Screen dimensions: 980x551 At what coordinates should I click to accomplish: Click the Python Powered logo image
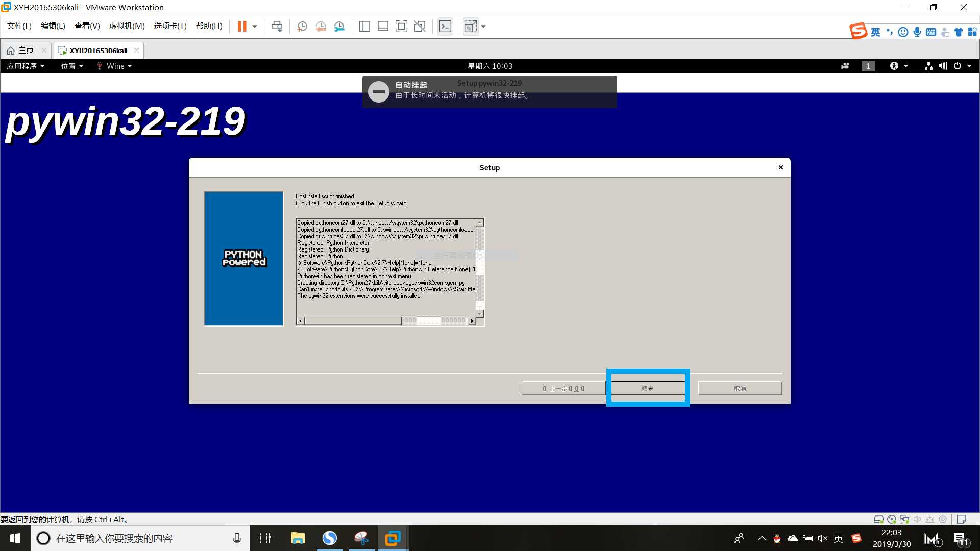click(244, 258)
